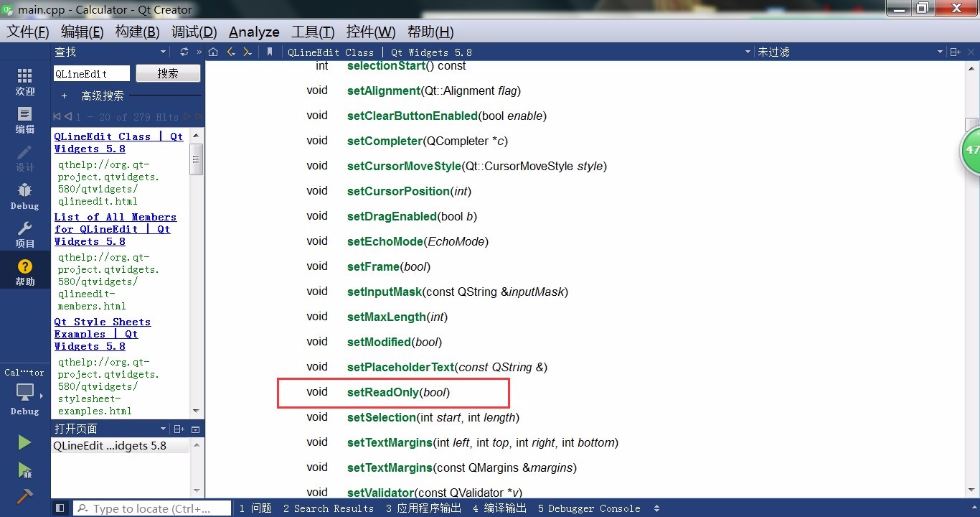Screen dimensions: 980x517
Task: Open 'QLineEdit Class | Qt Widgets 5.8' search result
Action: [118, 142]
